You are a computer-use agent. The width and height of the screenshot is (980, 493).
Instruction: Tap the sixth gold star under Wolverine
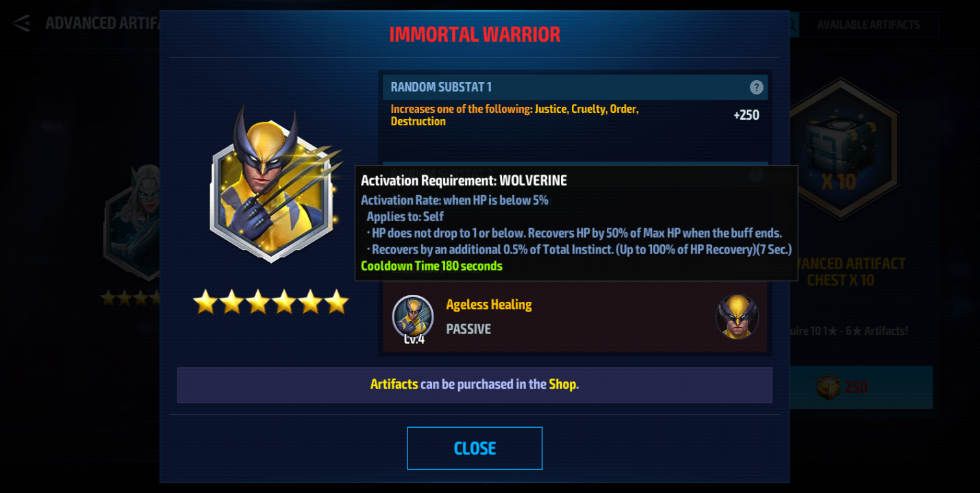pyautogui.click(x=336, y=301)
